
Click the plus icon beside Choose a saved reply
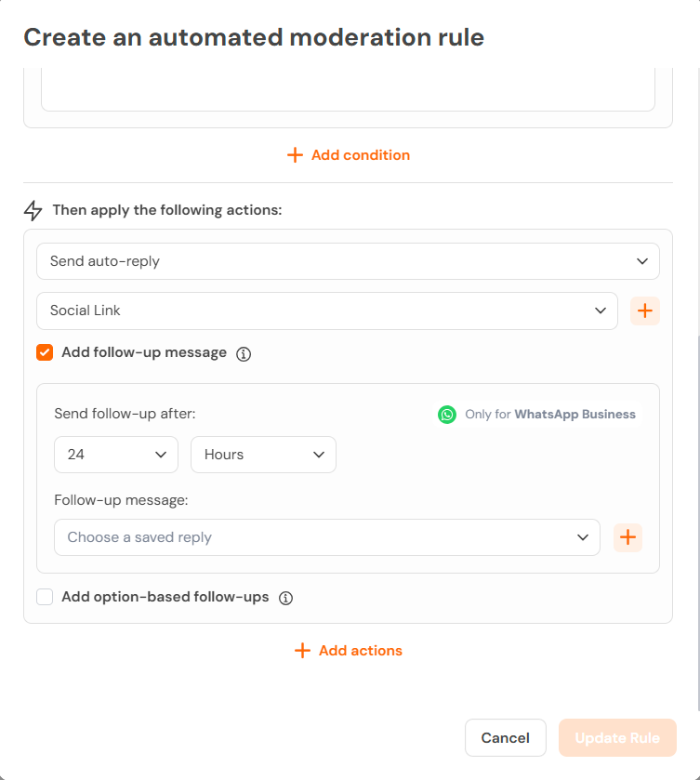[627, 537]
